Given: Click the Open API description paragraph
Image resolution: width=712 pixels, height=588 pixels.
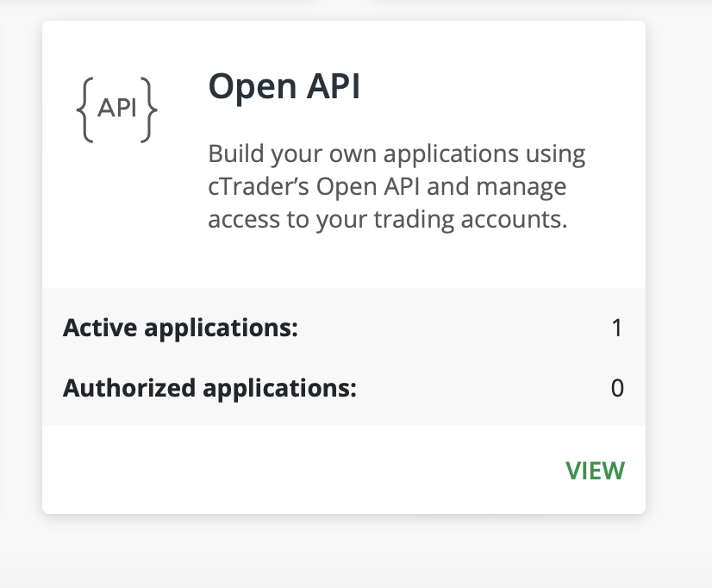Looking at the screenshot, I should pyautogui.click(x=397, y=186).
